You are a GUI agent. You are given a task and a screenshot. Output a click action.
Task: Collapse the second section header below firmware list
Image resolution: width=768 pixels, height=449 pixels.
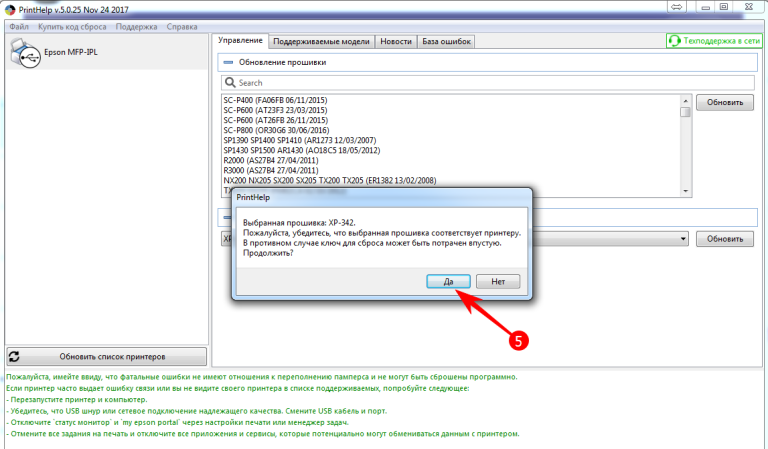pos(227,216)
